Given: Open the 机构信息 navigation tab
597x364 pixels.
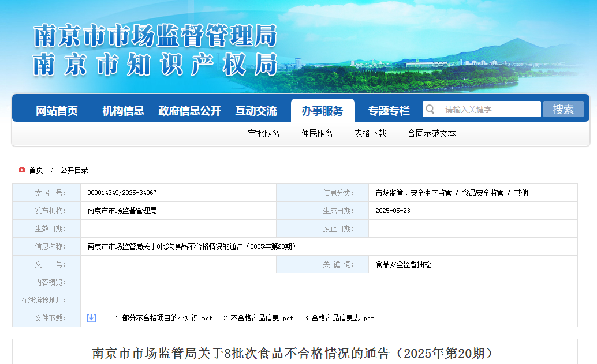Looking at the screenshot, I should click(123, 111).
